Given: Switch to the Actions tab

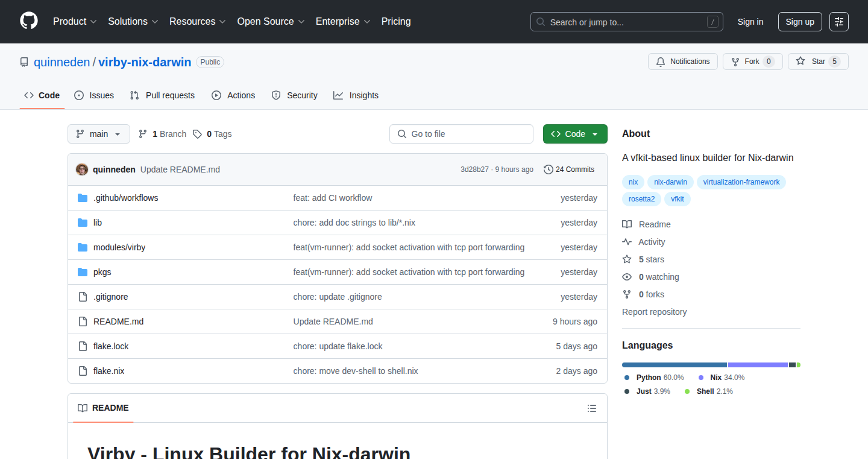Looking at the screenshot, I should (x=234, y=95).
